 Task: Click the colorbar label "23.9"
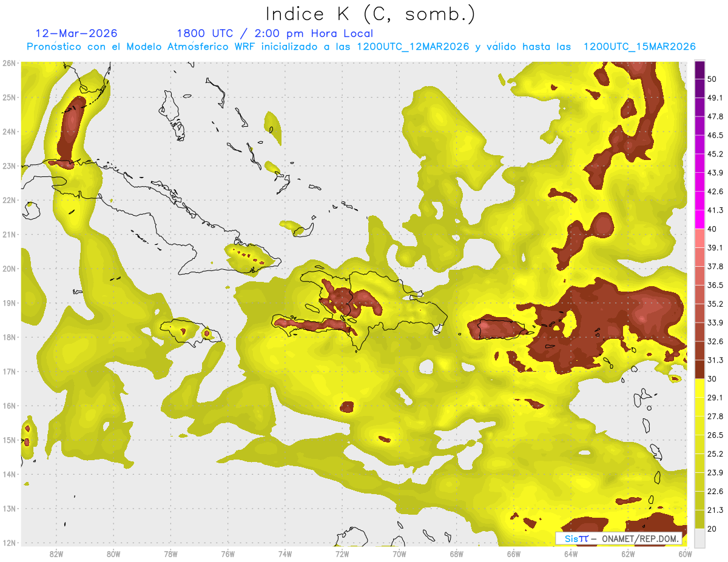coord(715,473)
